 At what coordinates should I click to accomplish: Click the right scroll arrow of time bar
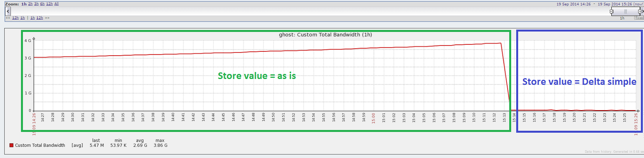coord(642,11)
